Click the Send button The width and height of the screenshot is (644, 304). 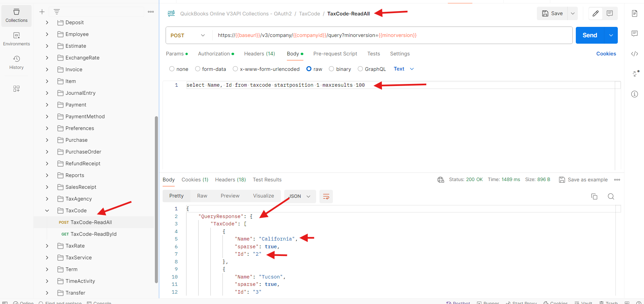coord(590,35)
